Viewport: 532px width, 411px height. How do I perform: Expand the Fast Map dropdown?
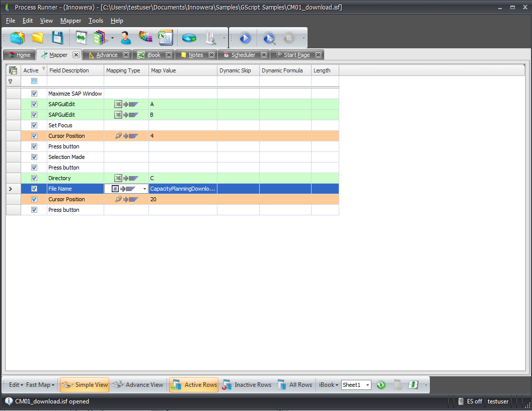pos(40,385)
